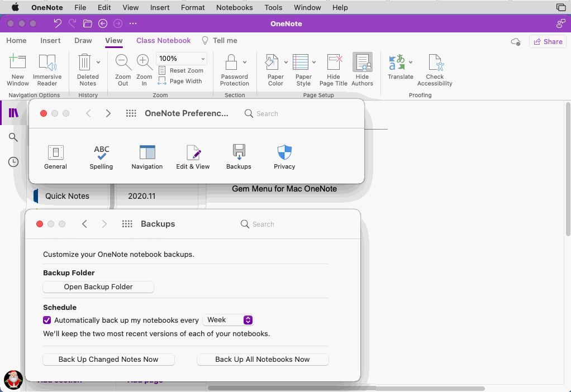The width and height of the screenshot is (571, 392).
Task: Open the Format menu in the menu bar
Action: (193, 7)
